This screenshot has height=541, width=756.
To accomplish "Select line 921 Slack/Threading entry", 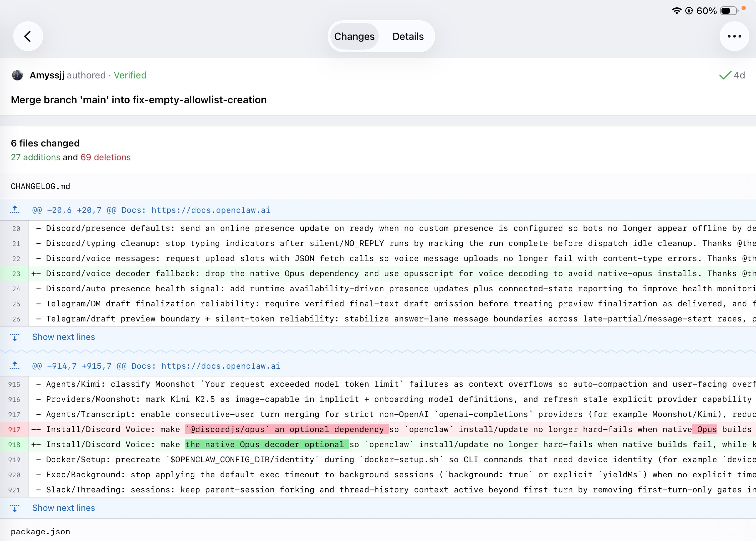I will [x=378, y=490].
